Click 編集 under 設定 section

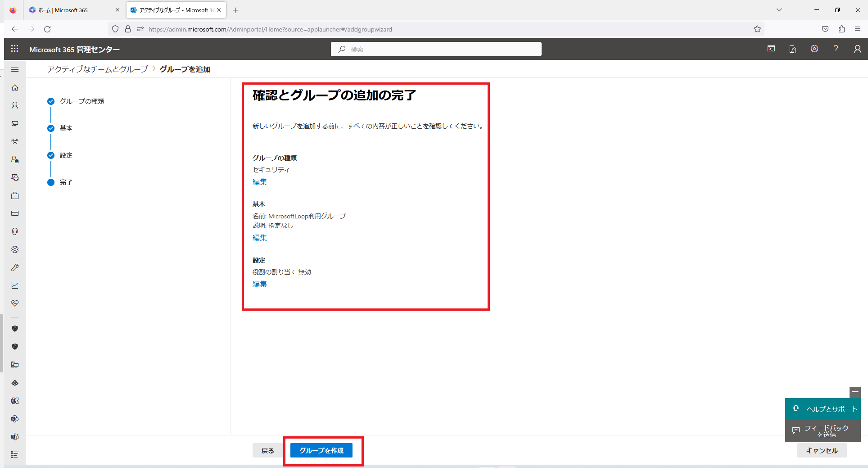click(x=260, y=284)
